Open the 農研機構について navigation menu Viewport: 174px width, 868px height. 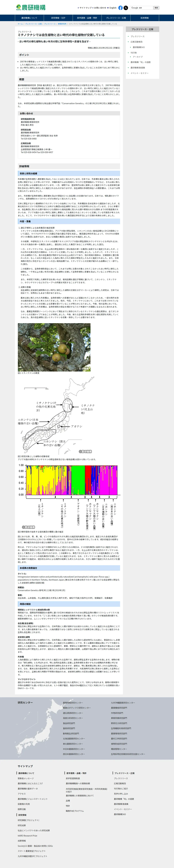pyautogui.click(x=29, y=18)
